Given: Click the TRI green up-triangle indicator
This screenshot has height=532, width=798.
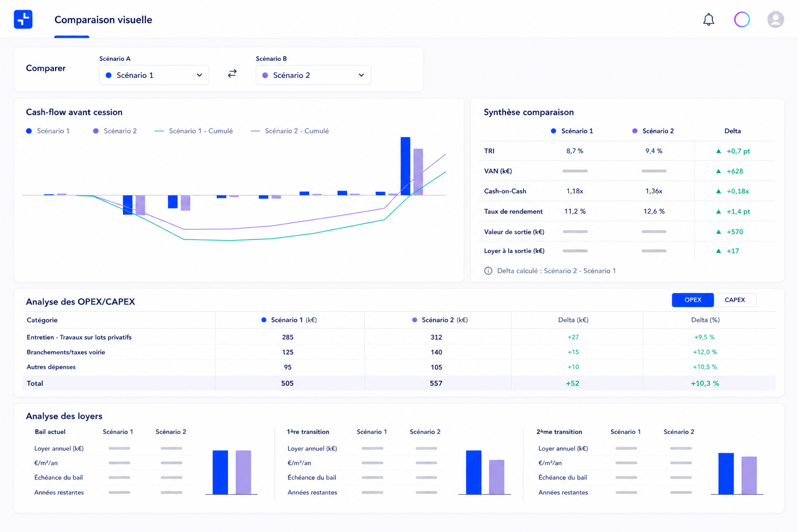Looking at the screenshot, I should (719, 151).
